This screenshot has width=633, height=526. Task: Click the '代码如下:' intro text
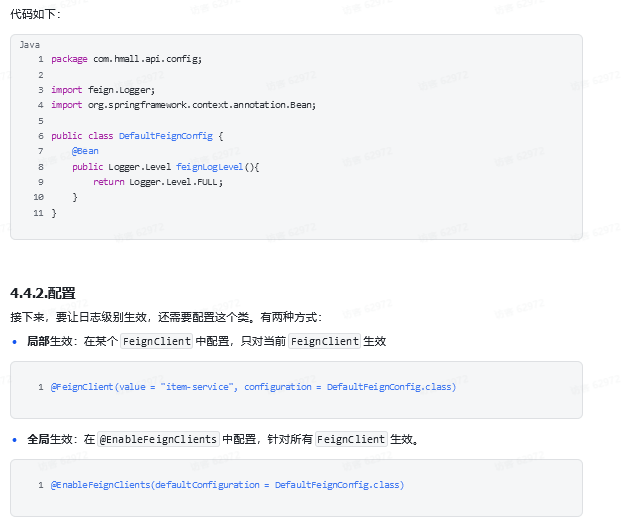point(36,14)
